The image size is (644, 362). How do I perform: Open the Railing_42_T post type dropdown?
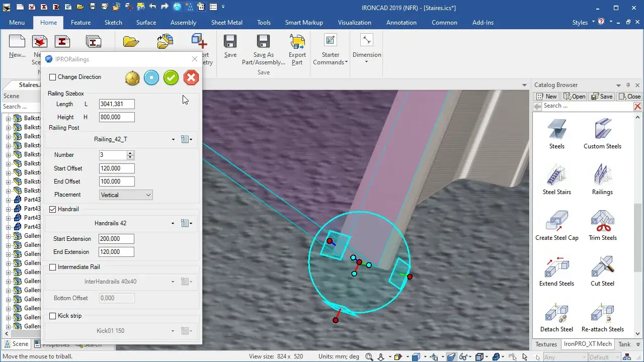tap(173, 139)
